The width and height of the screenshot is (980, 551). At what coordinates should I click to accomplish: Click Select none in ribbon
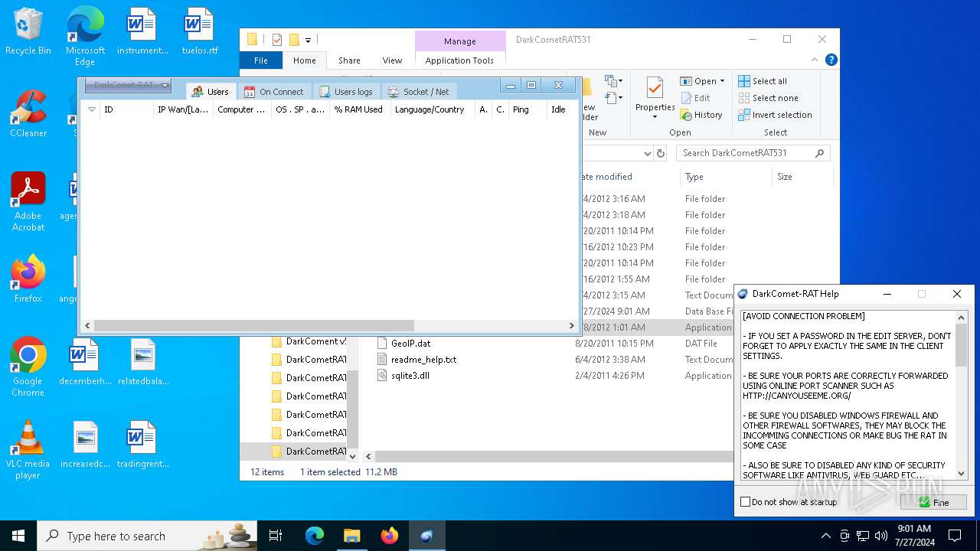tap(769, 98)
